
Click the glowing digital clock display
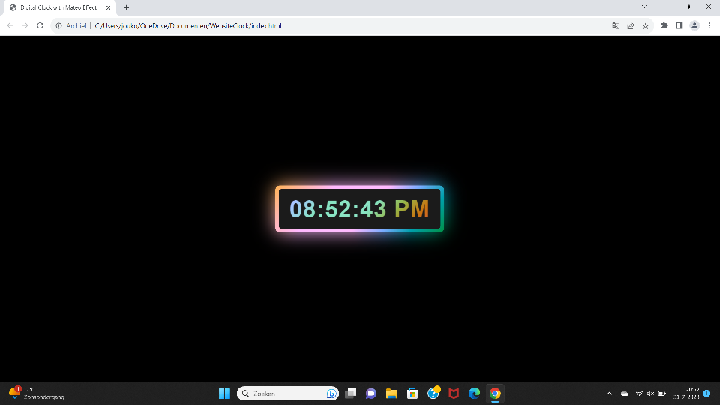click(x=359, y=209)
